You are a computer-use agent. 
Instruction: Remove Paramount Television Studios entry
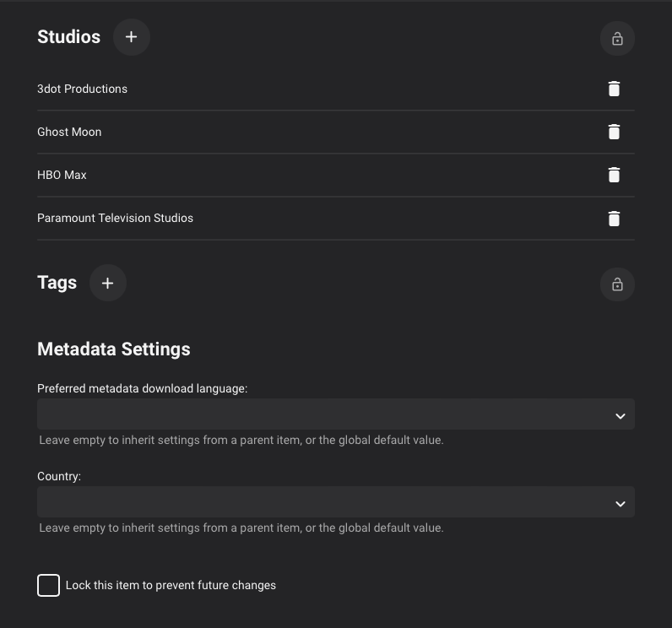[x=614, y=218]
